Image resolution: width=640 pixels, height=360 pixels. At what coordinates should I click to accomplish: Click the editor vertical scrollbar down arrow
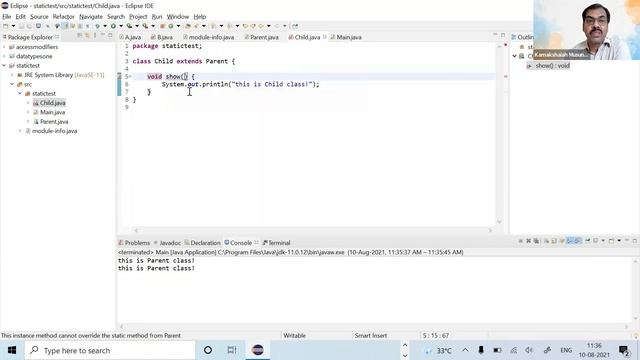tap(499, 221)
